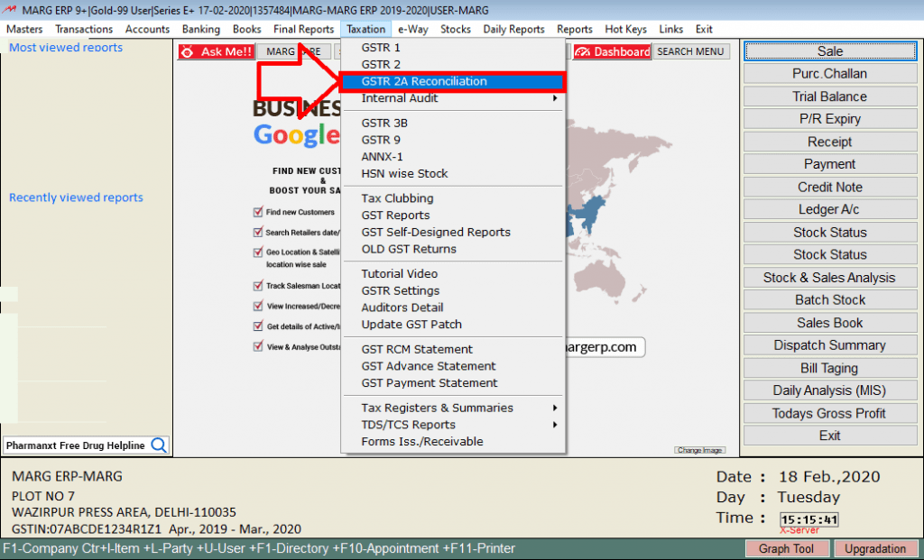Click the MARG ERP logo icon in title bar
This screenshot has height=560, width=924.
coord(9,10)
